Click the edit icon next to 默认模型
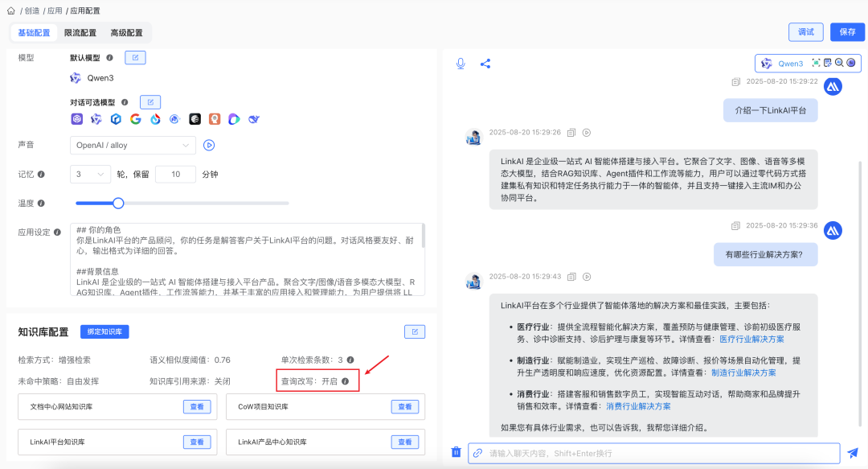This screenshot has height=469, width=868. click(x=135, y=57)
